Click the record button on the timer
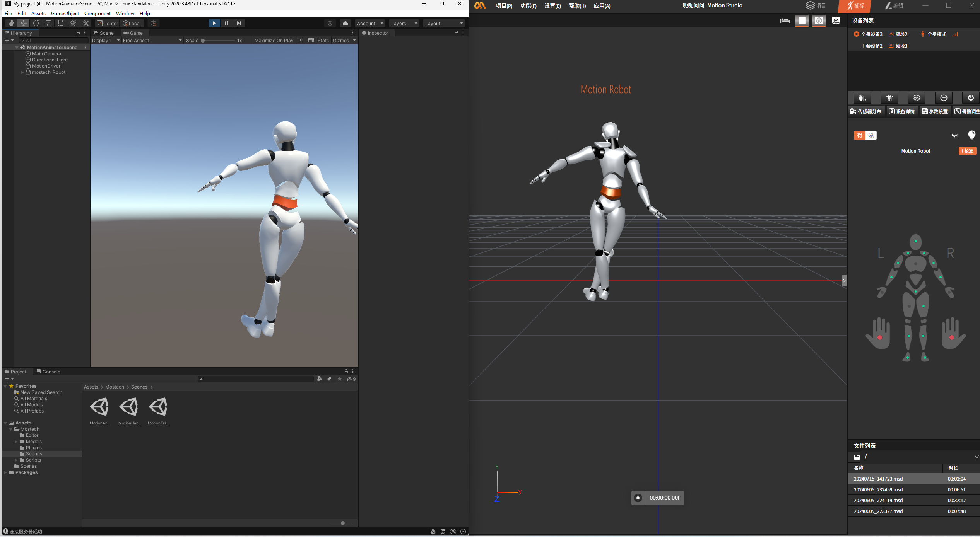 point(638,498)
